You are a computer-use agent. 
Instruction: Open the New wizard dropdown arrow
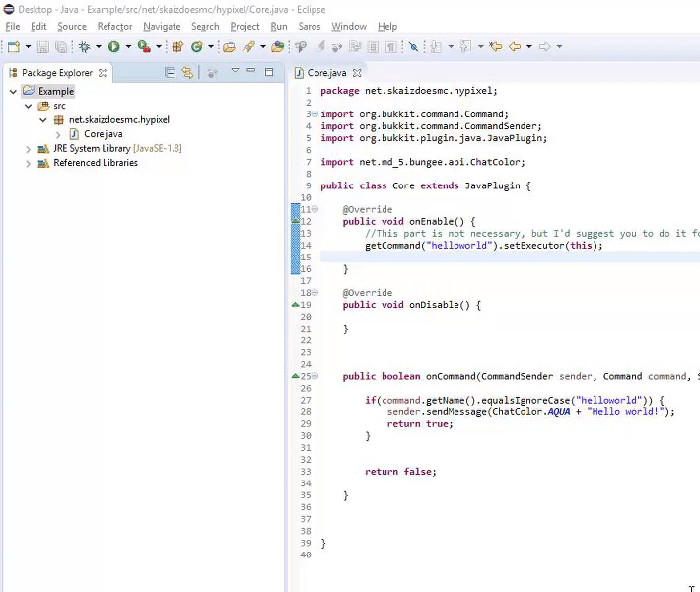pos(28,47)
